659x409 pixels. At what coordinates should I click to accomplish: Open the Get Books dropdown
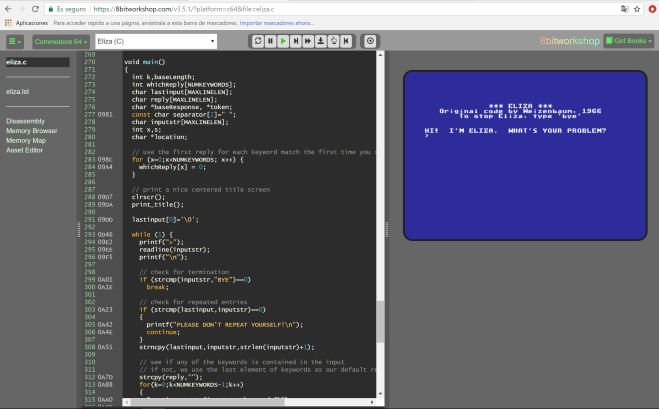tap(629, 41)
